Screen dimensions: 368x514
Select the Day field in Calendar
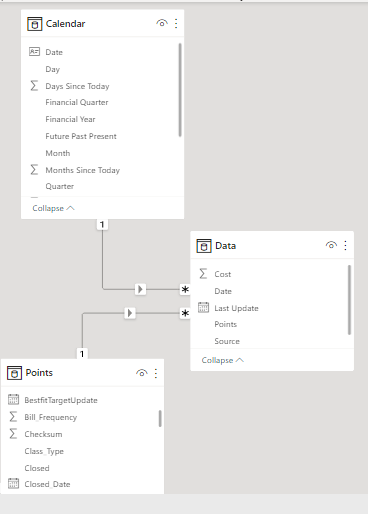click(x=53, y=69)
